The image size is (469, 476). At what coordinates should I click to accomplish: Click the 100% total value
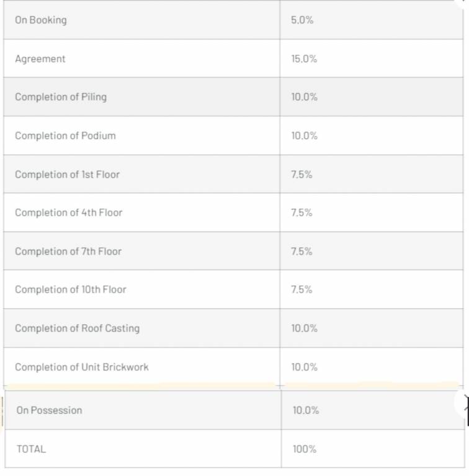click(x=305, y=449)
